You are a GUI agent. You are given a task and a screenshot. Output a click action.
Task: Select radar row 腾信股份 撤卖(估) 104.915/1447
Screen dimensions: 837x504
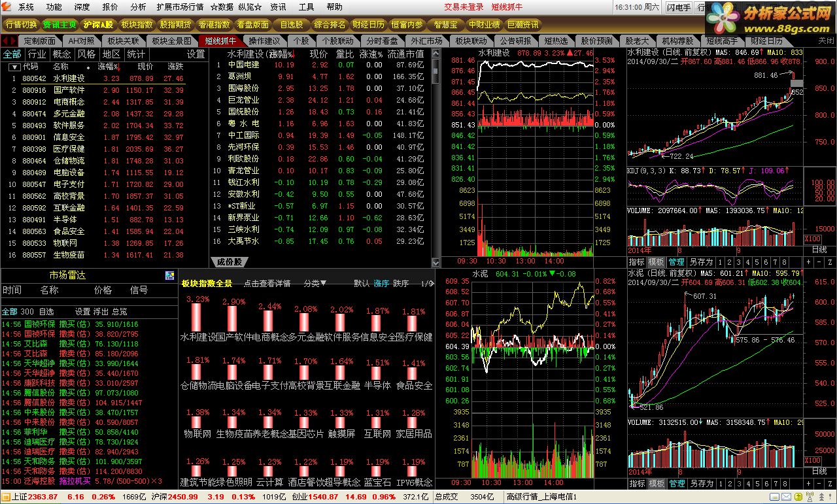(72, 403)
